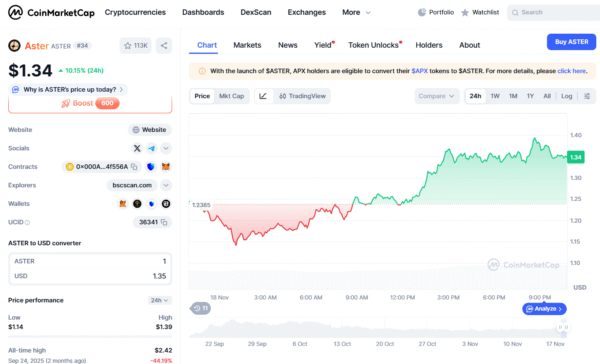Click the blue shield wallet icon in Wallets row

point(152,204)
